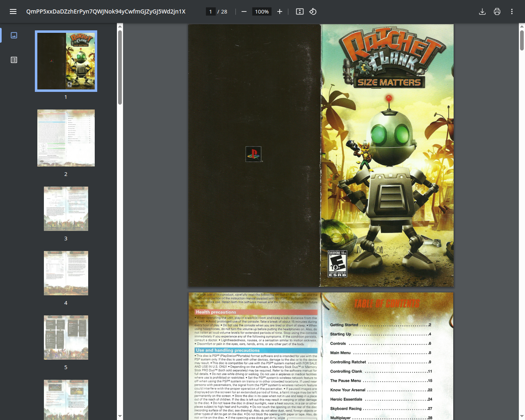Rotate the document counterclockwise
The height and width of the screenshot is (420, 525).
click(x=313, y=11)
